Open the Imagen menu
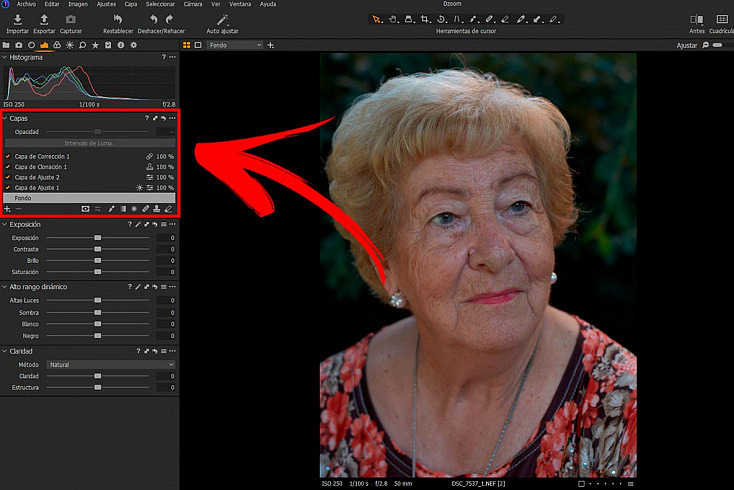This screenshot has width=734, height=490. pyautogui.click(x=78, y=4)
